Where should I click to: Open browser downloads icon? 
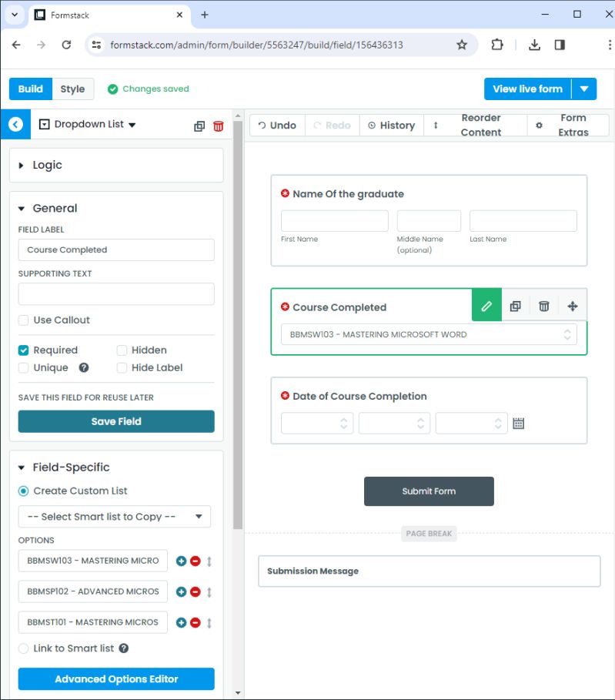pos(534,45)
